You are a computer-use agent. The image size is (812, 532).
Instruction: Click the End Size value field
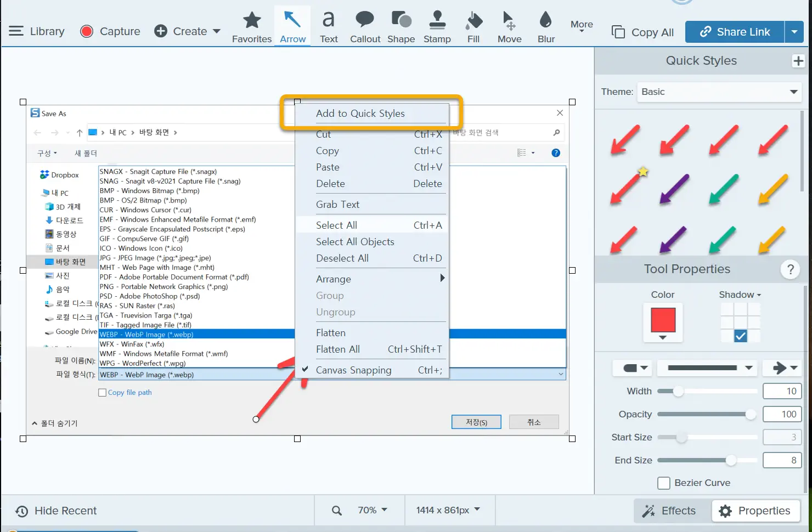[x=782, y=460]
